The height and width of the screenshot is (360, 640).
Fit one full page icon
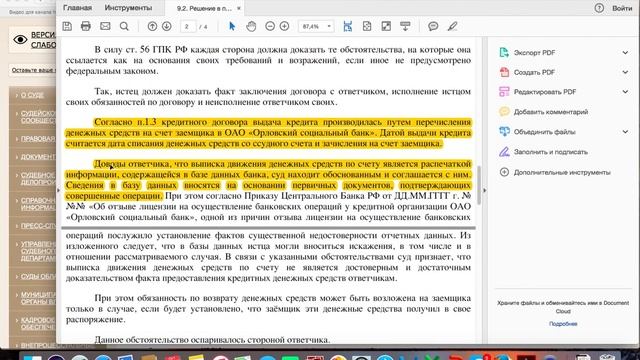pos(367,27)
